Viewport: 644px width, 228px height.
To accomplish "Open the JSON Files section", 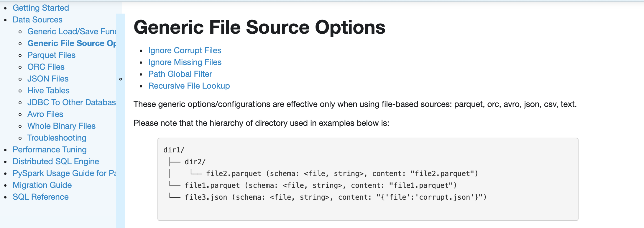I will [x=48, y=79].
